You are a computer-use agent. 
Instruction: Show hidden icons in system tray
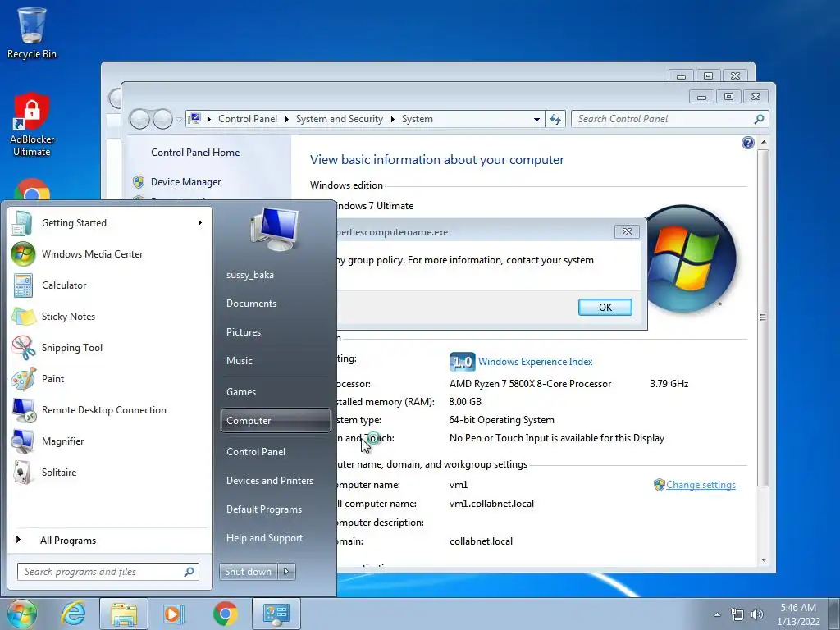tap(717, 614)
